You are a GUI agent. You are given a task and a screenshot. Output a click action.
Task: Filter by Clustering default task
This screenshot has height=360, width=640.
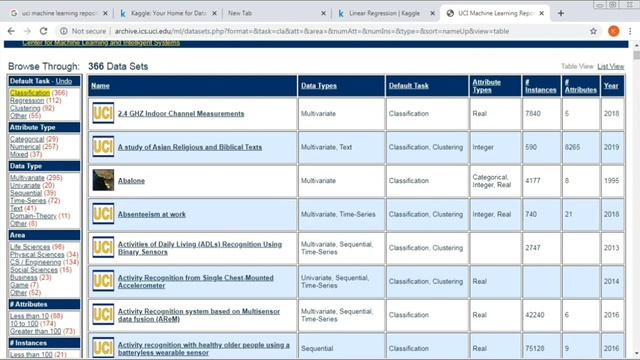point(25,108)
